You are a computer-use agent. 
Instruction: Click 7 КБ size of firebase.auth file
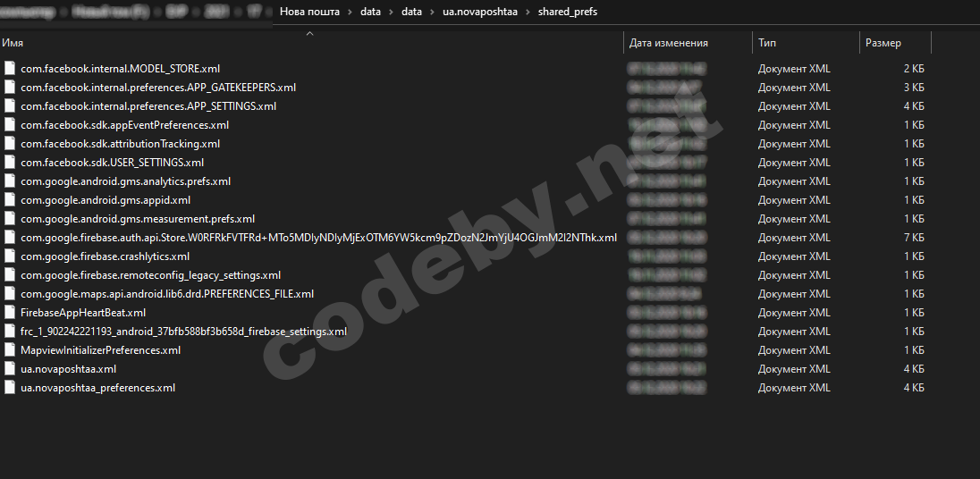pos(914,238)
